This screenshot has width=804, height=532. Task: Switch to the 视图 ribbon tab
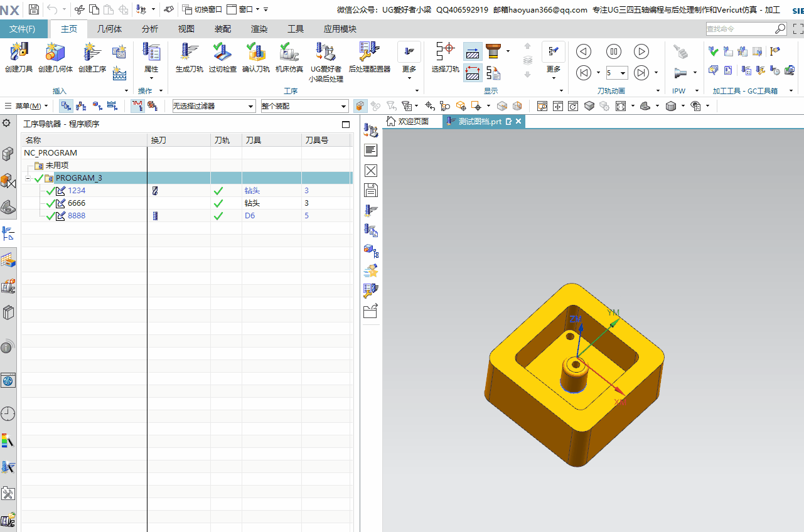click(x=186, y=29)
